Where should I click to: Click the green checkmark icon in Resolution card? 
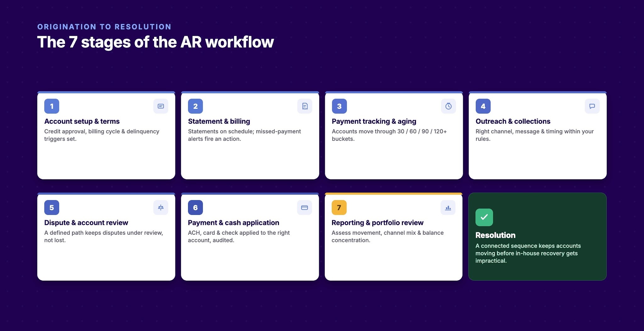(x=484, y=217)
